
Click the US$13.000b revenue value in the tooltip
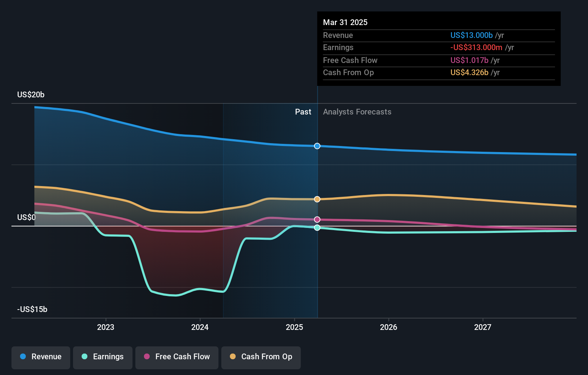coord(472,35)
